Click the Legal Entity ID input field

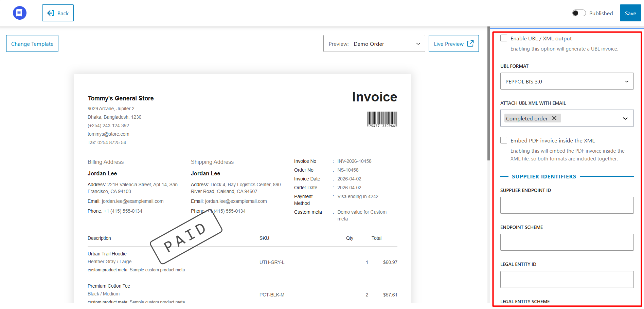(x=567, y=279)
